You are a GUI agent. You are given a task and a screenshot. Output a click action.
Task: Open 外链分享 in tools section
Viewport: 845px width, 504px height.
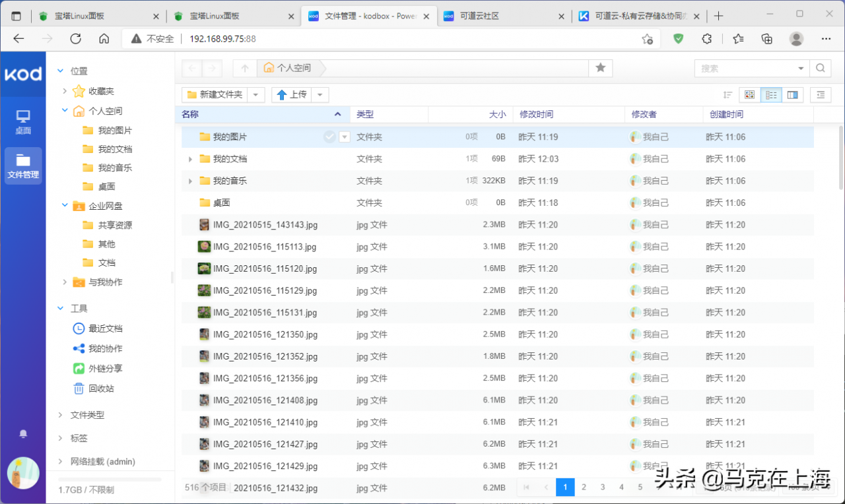click(x=105, y=369)
